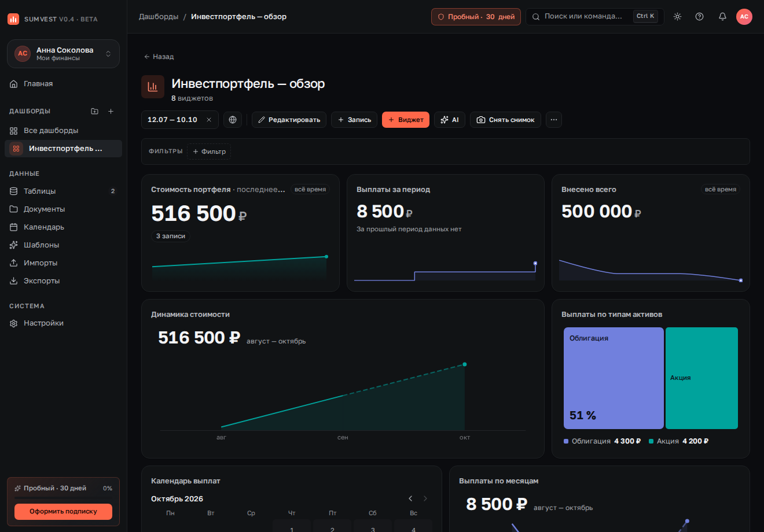Add a new Запись
The image size is (764, 532).
(x=354, y=120)
